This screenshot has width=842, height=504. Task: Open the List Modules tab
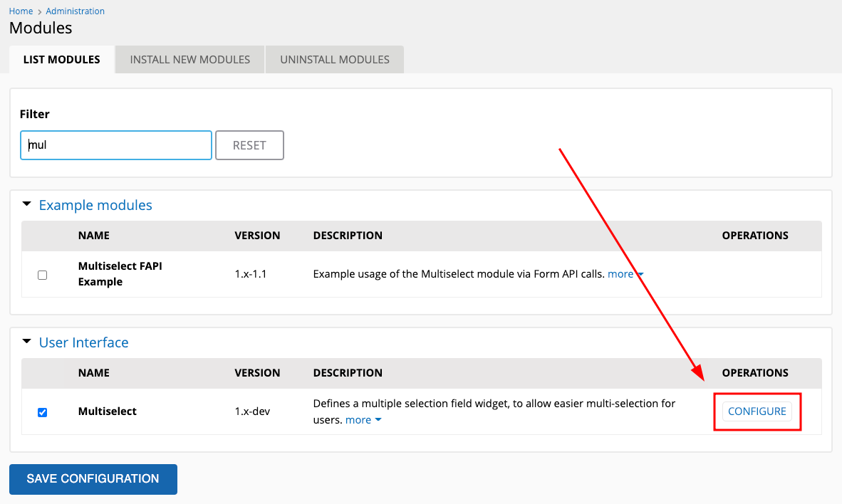click(x=61, y=59)
